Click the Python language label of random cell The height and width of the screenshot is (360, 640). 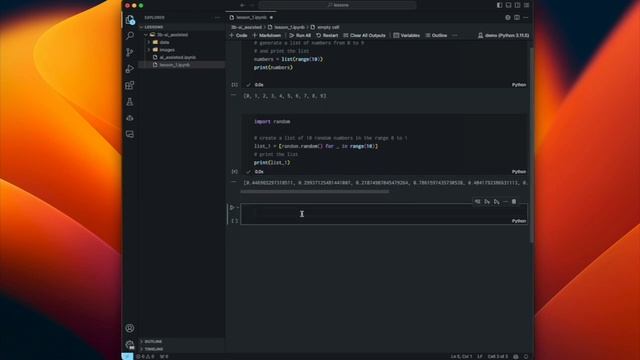(519, 172)
